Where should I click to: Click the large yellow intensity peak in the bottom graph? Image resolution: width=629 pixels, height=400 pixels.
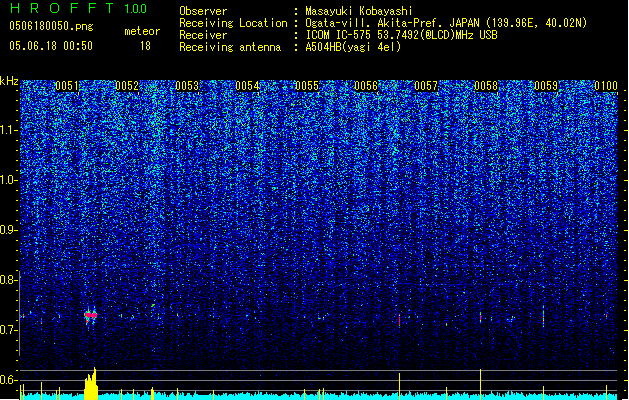click(91, 384)
